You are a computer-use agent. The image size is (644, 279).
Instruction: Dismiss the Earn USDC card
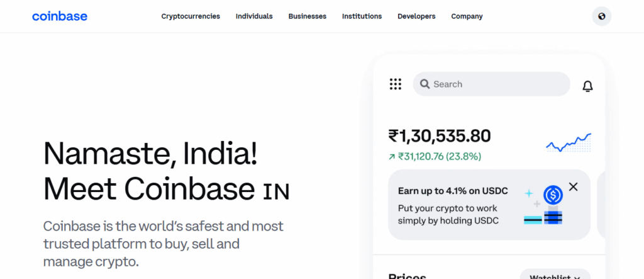click(573, 186)
